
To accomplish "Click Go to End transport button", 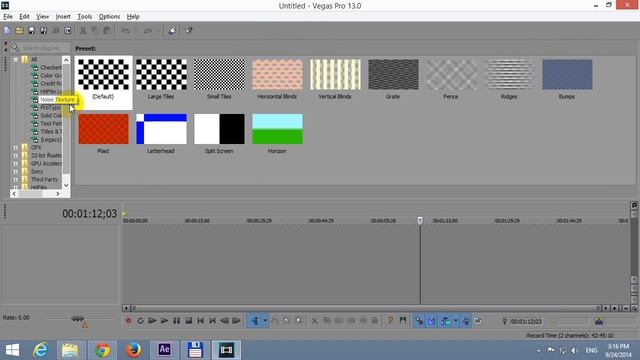I will tap(212, 321).
